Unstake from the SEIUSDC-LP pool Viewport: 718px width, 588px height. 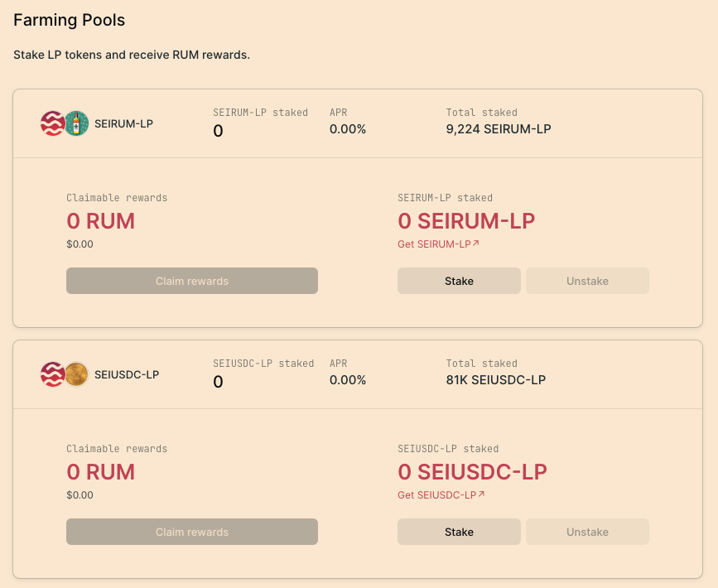587,532
